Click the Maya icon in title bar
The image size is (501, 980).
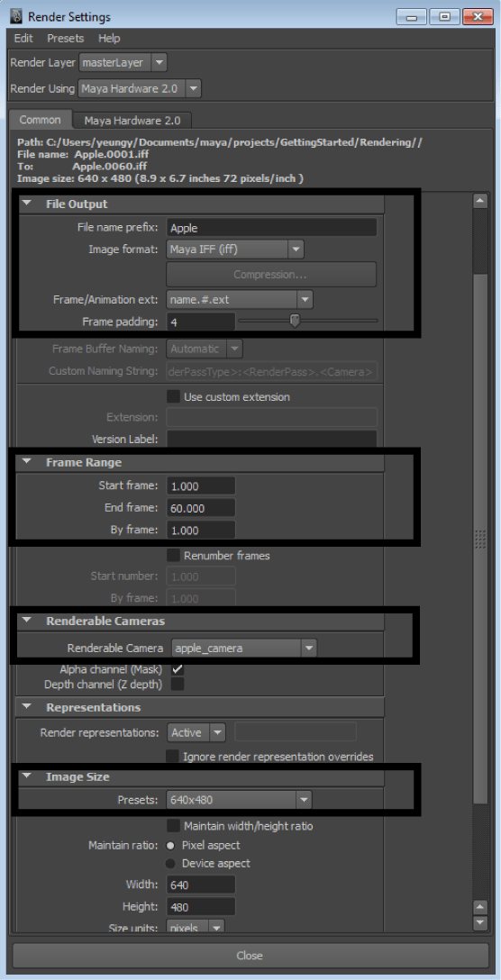click(18, 15)
